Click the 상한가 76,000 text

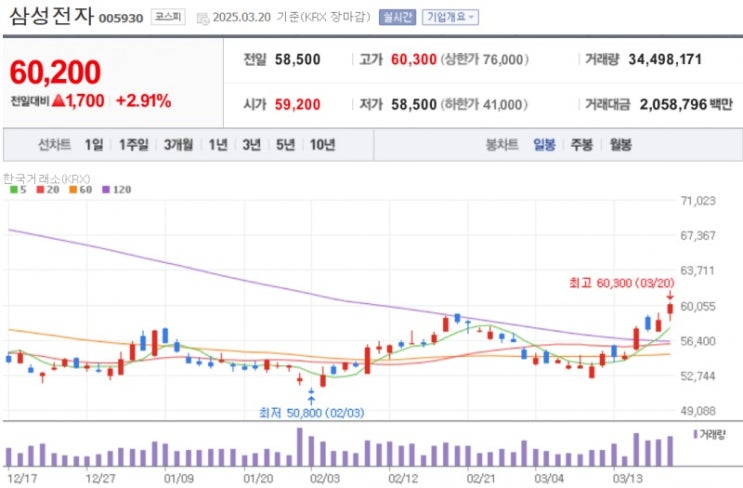pos(485,60)
